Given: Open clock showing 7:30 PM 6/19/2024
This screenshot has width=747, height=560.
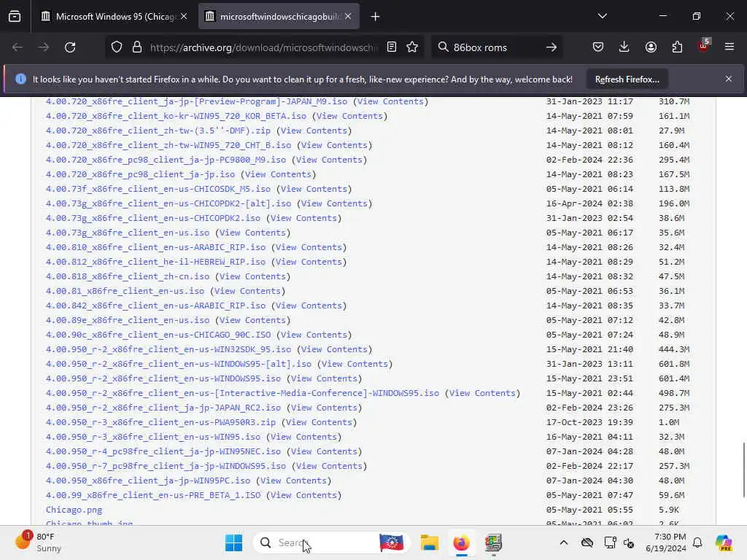Looking at the screenshot, I should (x=665, y=542).
